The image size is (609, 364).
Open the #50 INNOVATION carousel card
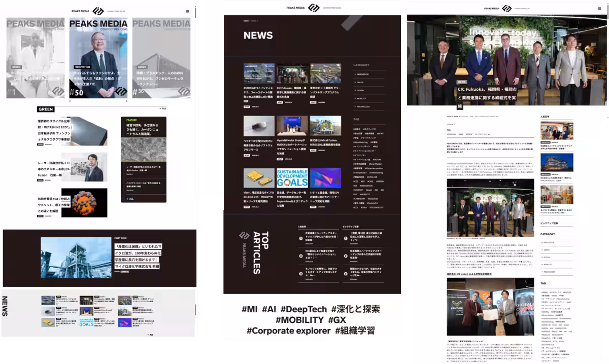coord(98,58)
